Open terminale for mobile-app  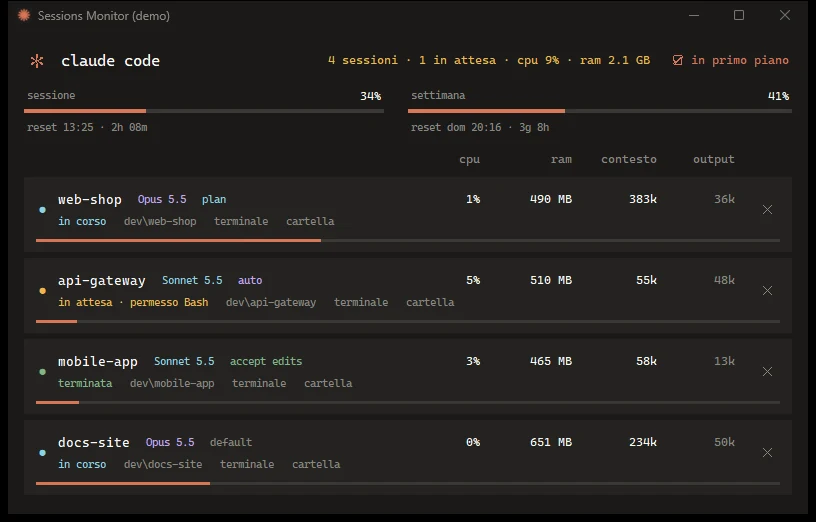(x=259, y=384)
